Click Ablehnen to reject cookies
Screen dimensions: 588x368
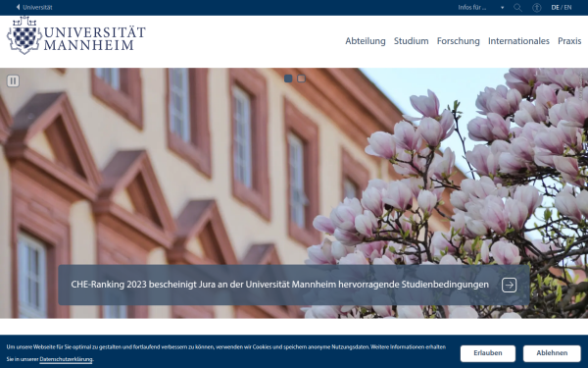point(552,353)
